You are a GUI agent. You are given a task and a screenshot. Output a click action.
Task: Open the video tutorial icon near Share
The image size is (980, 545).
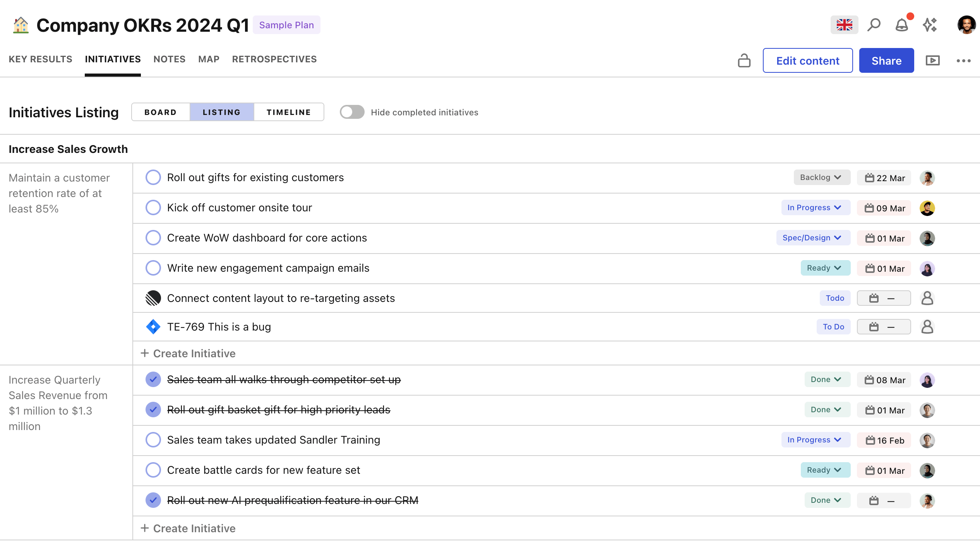tap(933, 60)
